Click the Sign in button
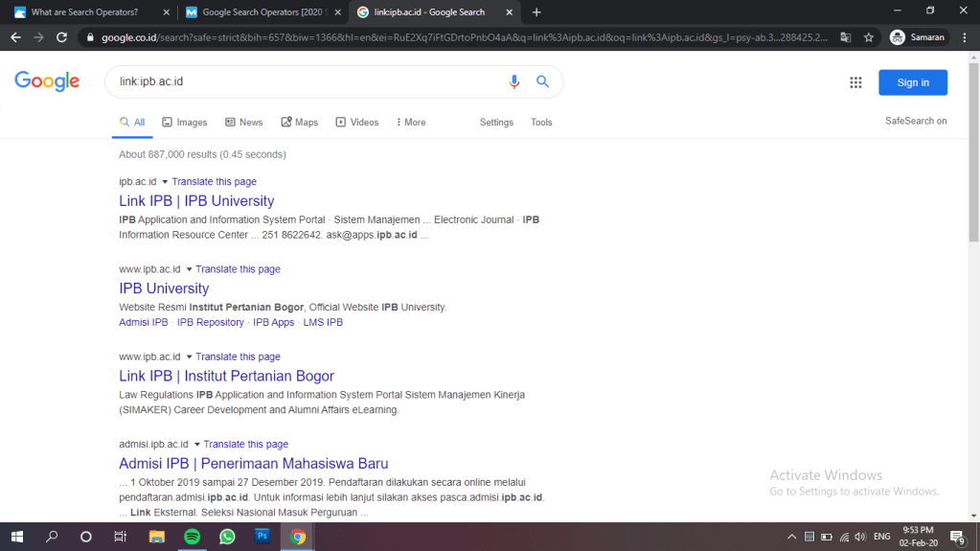 coord(912,82)
